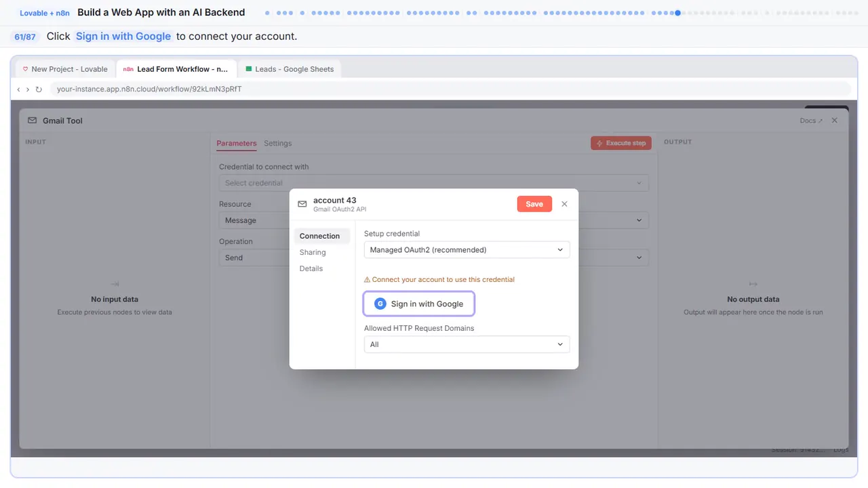Expand the Resource Message dropdown

click(x=434, y=220)
